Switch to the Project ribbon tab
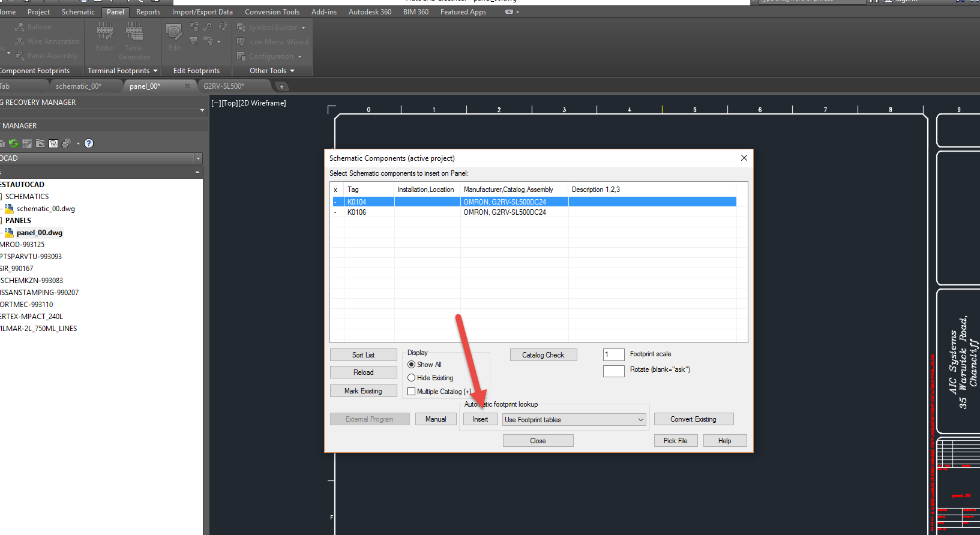Screen dimensions: 980x535 click(x=38, y=12)
